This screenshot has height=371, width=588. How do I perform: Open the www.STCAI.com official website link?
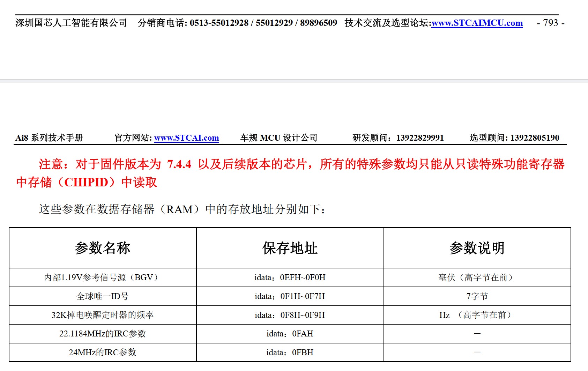coord(186,138)
